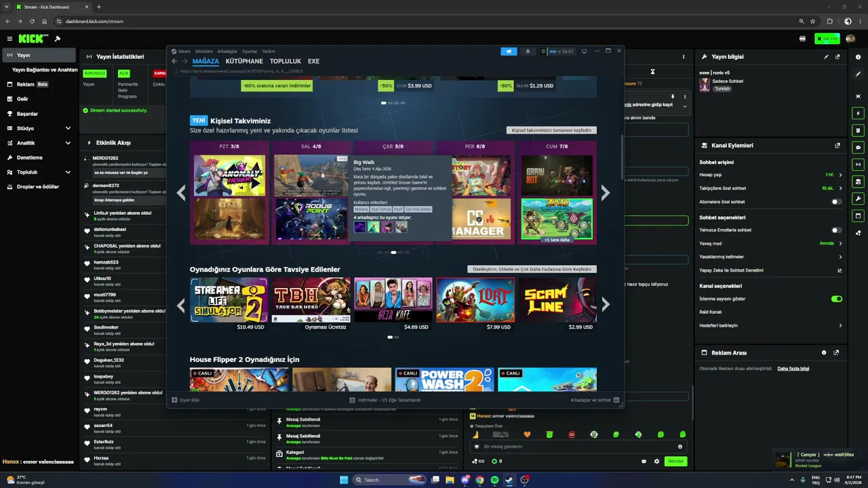Screen dimensions: 868x488
Task: Open the Scam Line game thumbnail
Action: click(x=557, y=300)
